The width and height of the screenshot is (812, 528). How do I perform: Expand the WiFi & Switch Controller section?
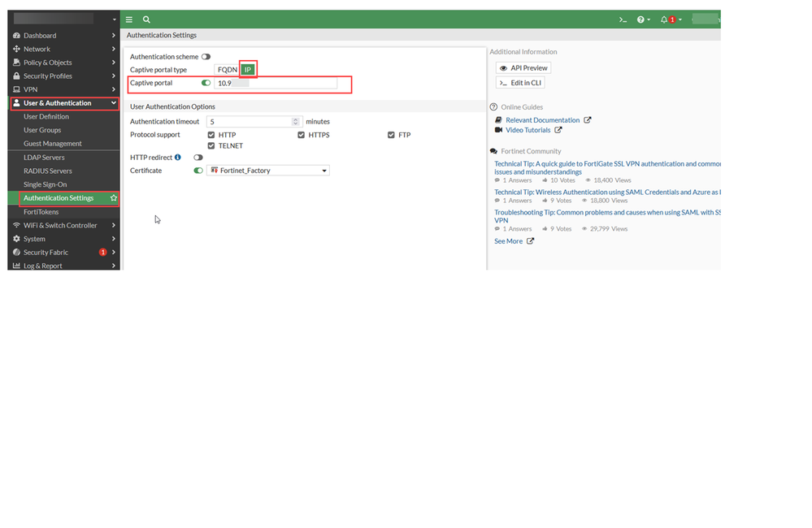click(63, 226)
